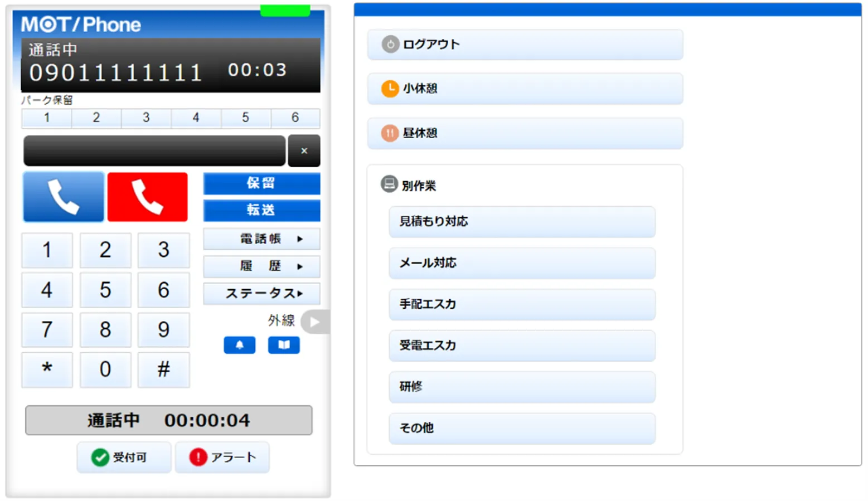
Task: Expand the 履歴 menu
Action: [x=261, y=266]
